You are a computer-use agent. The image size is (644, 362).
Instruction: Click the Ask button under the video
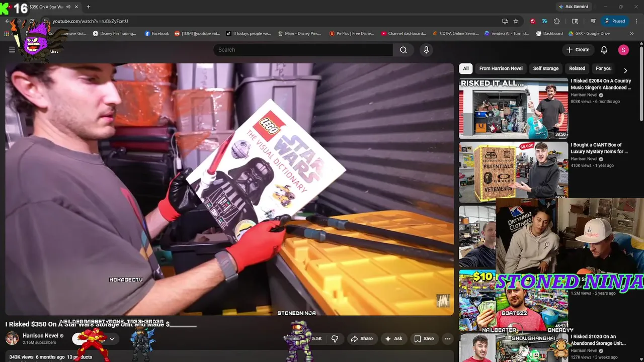393,339
